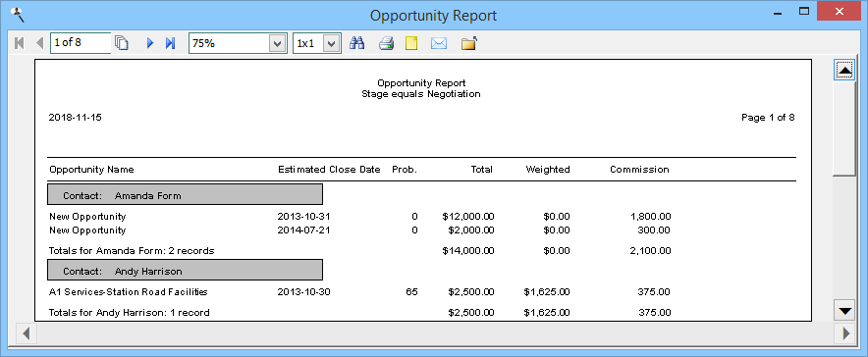The height and width of the screenshot is (357, 868).
Task: Click the 1,800.00 commission value
Action: pos(651,217)
